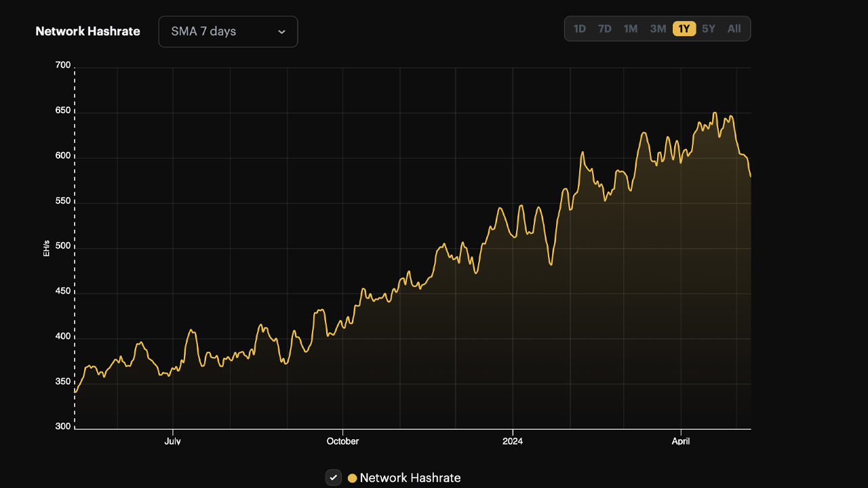Screen dimensions: 868x488
Task: Click the 2024 axis label
Action: click(513, 441)
